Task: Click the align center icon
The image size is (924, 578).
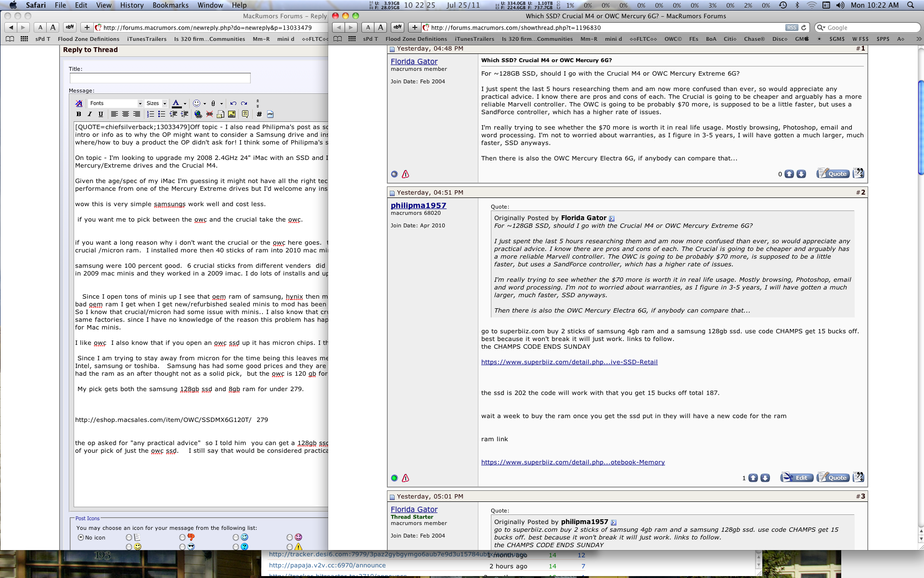Action: [125, 114]
